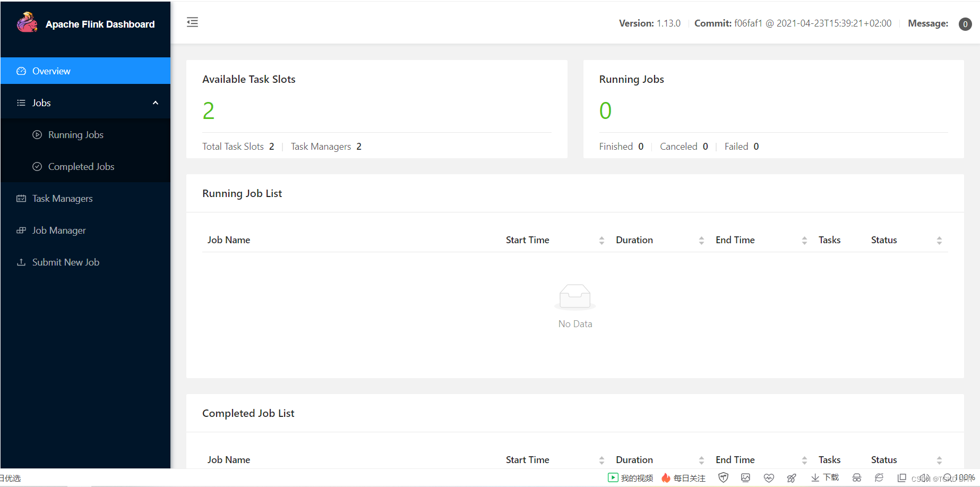
Task: Click the Version 1.13.0 text
Action: [x=650, y=23]
